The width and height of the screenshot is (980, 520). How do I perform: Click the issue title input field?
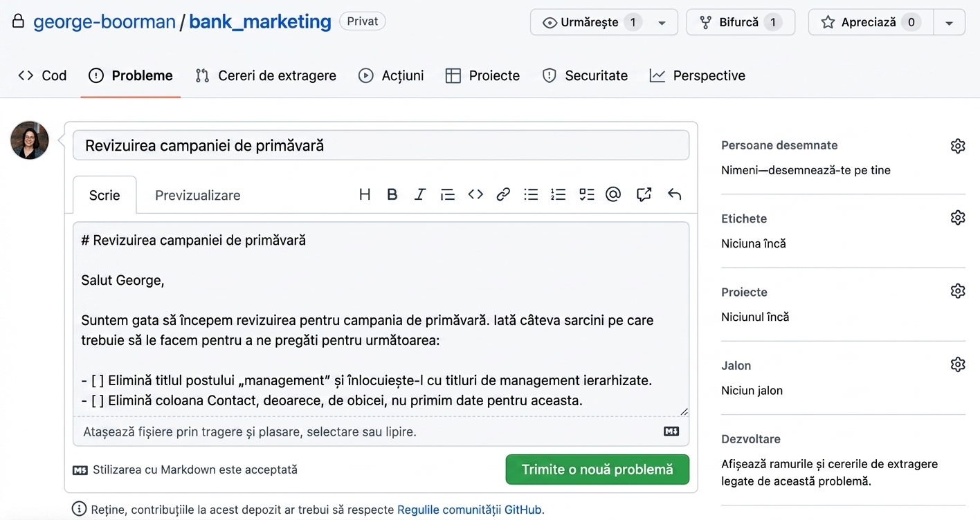(381, 145)
